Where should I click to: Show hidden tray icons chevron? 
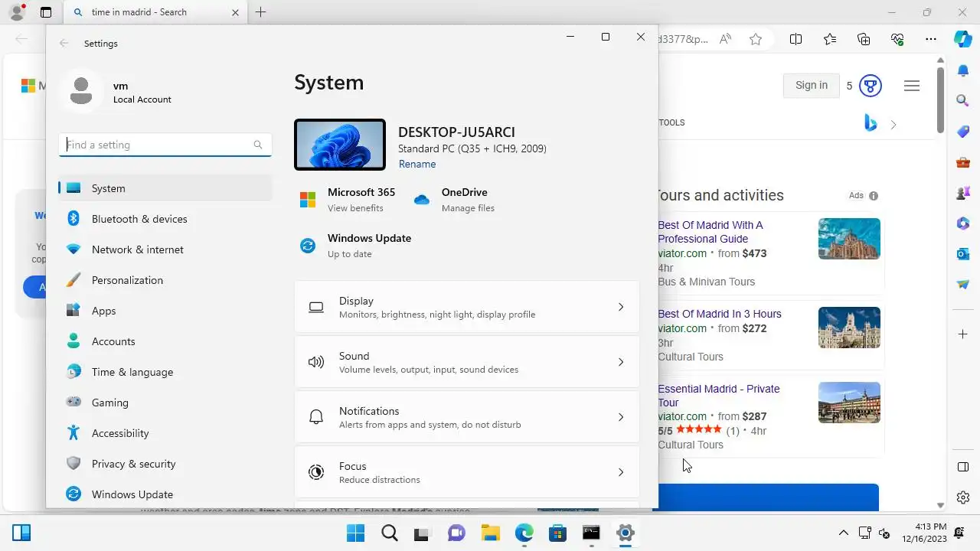click(844, 533)
